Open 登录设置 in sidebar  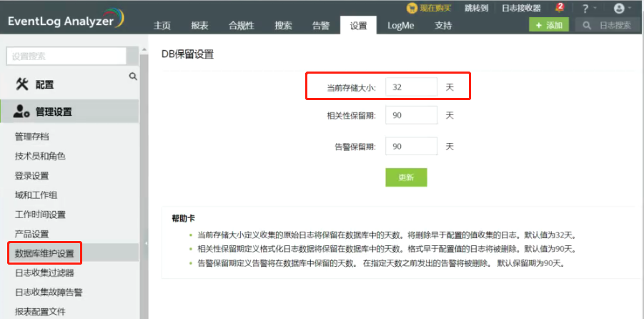click(x=32, y=176)
